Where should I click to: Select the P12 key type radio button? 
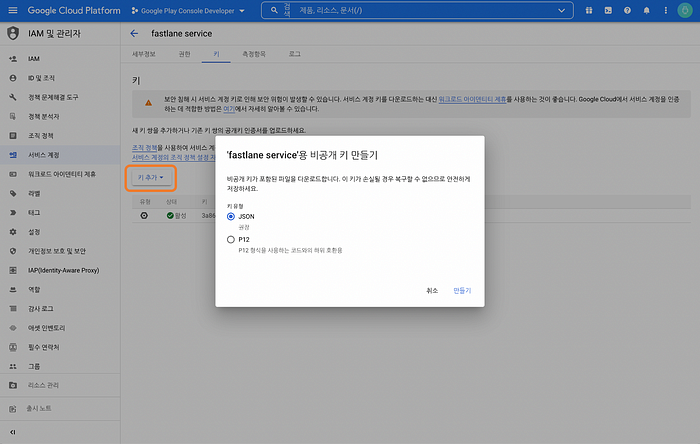231,240
